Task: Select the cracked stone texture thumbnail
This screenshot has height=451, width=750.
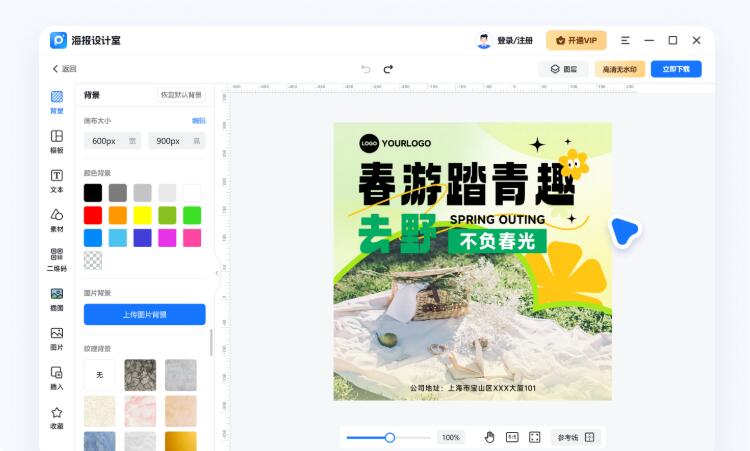Action: pyautogui.click(x=140, y=375)
